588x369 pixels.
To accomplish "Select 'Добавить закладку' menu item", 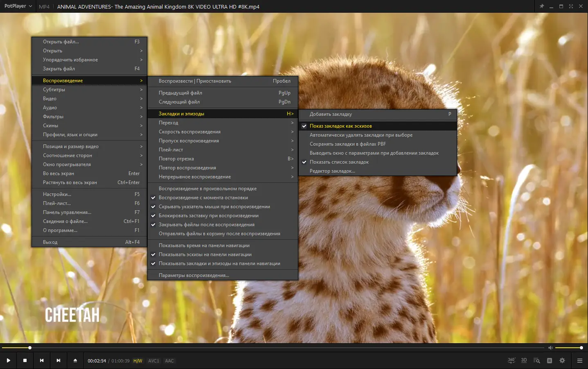I will tap(331, 114).
